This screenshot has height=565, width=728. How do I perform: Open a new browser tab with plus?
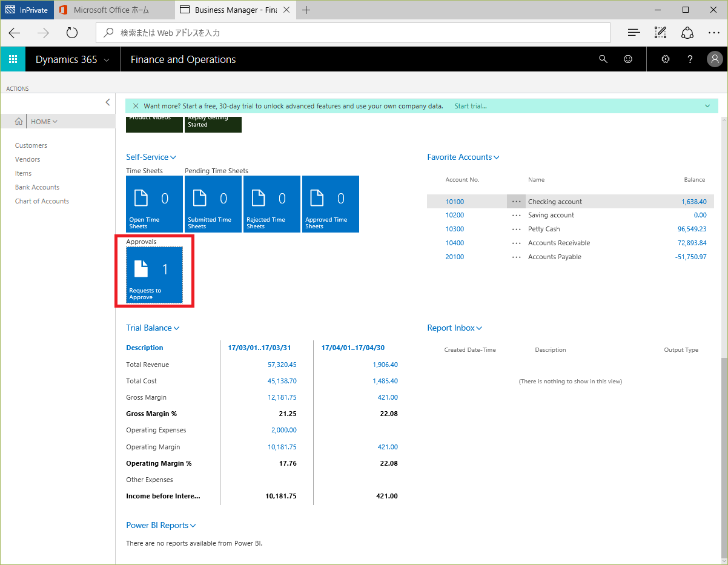pos(306,10)
